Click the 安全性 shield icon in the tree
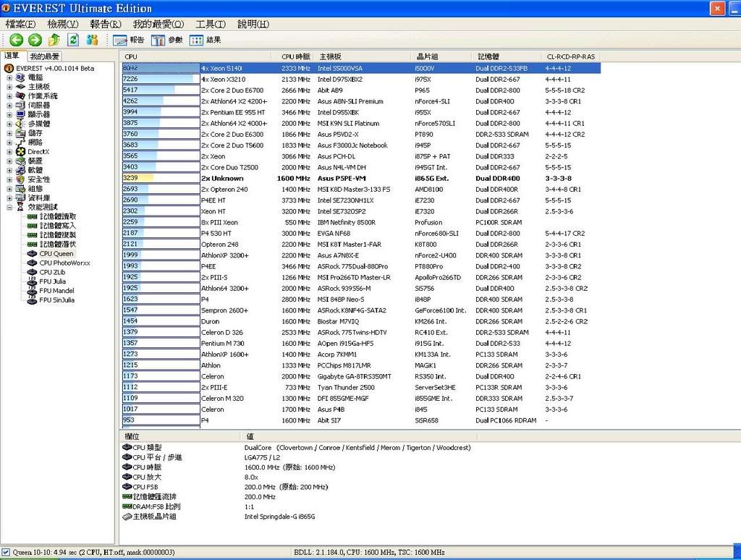Viewport: 741px width, 560px height. 20,179
